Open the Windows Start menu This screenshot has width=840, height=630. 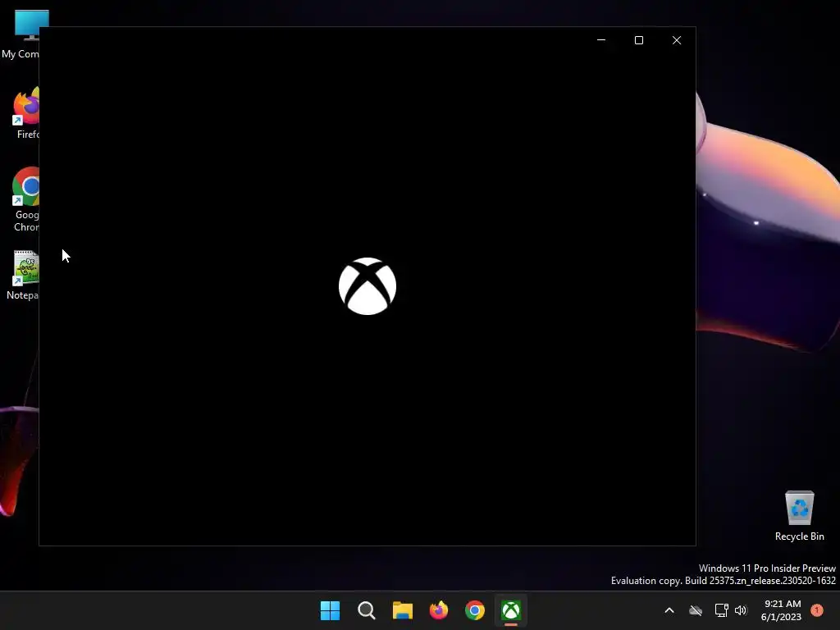tap(330, 610)
